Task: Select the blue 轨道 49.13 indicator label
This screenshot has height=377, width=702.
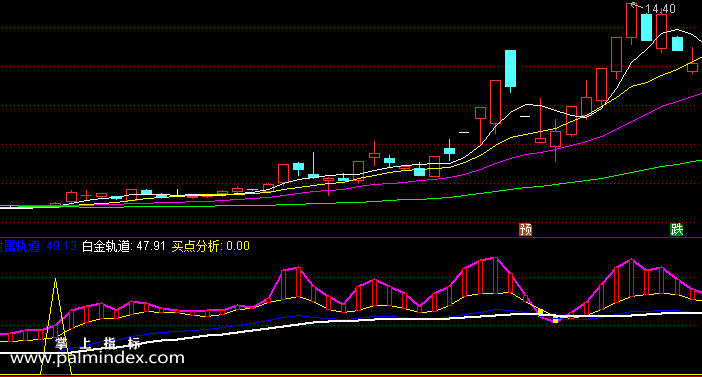Action: point(38,246)
